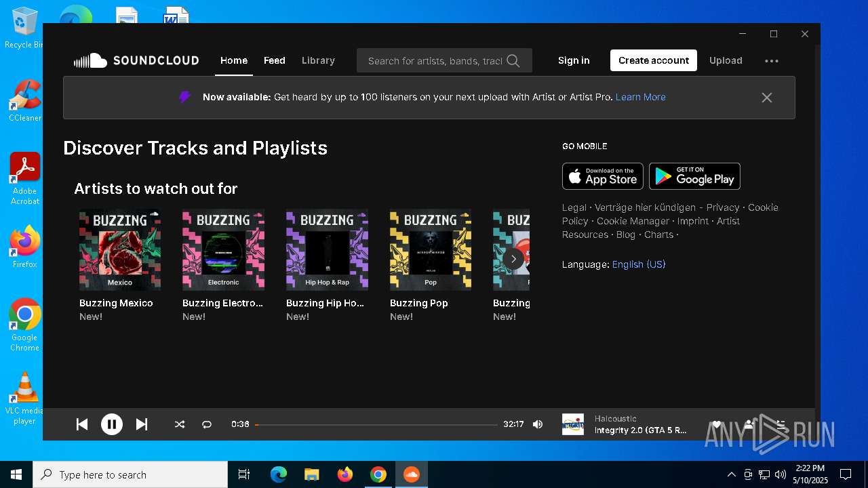868x488 pixels.
Task: Show hidden system tray icons
Action: (731, 474)
